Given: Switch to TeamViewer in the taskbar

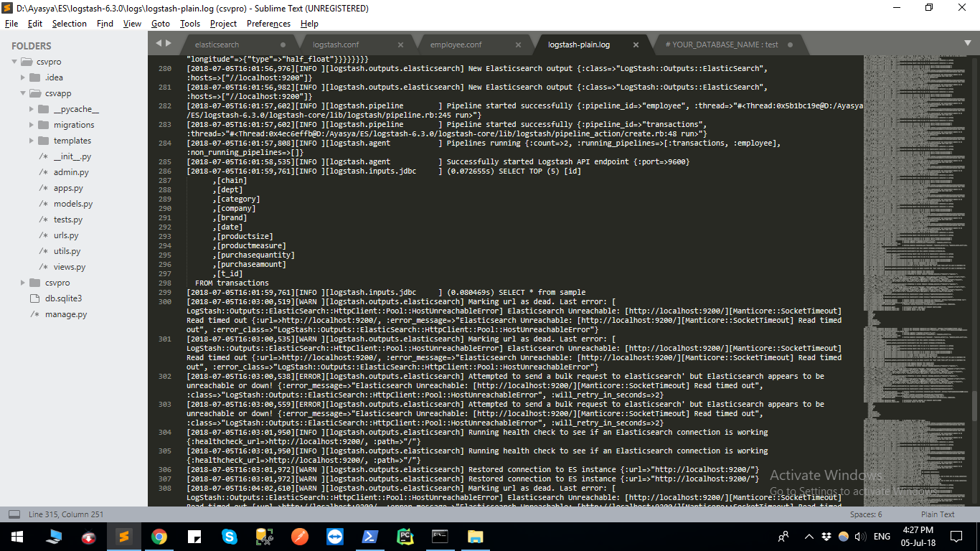Looking at the screenshot, I should click(335, 536).
